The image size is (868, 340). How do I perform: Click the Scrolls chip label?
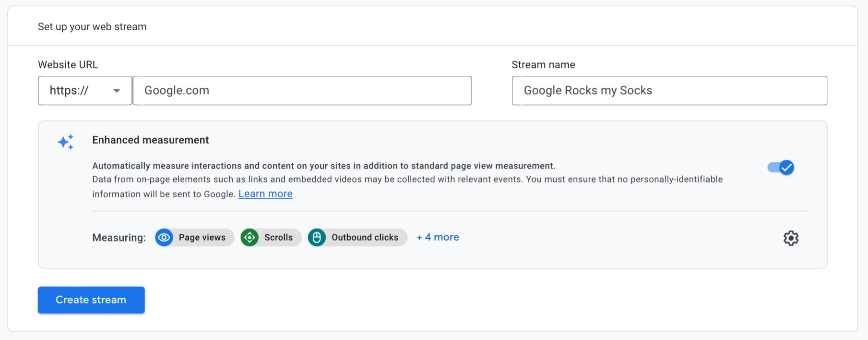278,237
